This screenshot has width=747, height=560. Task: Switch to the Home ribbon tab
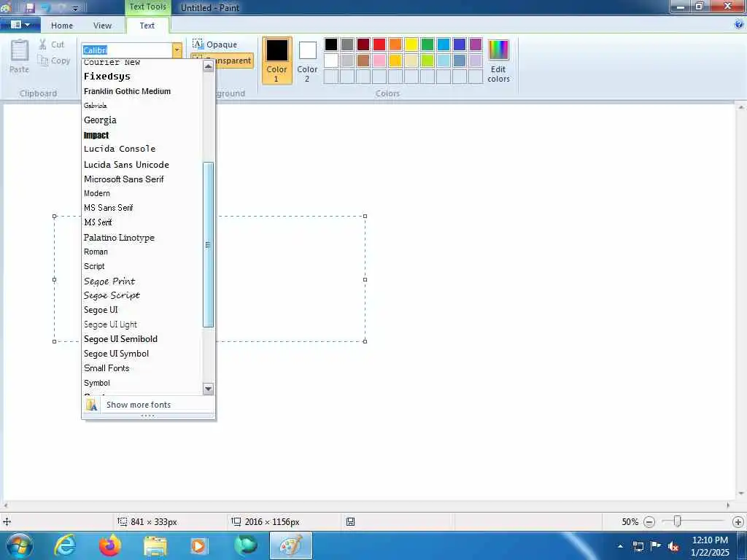coord(62,26)
